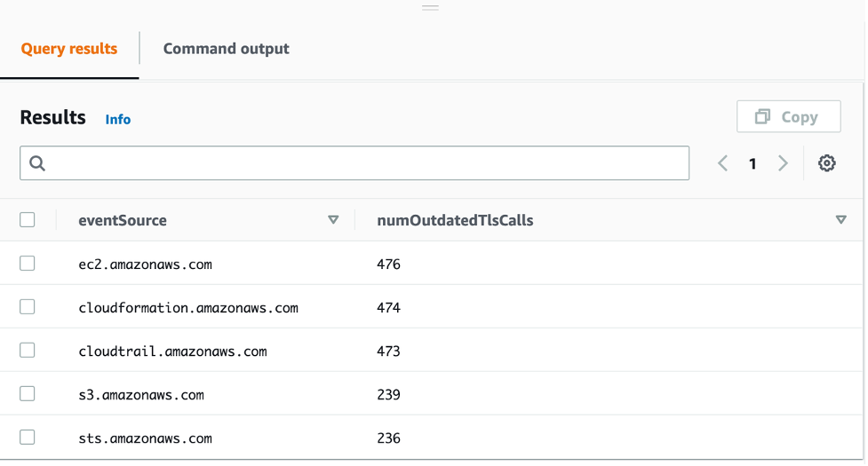This screenshot has width=868, height=466.
Task: Click the value 473
Action: tap(388, 351)
